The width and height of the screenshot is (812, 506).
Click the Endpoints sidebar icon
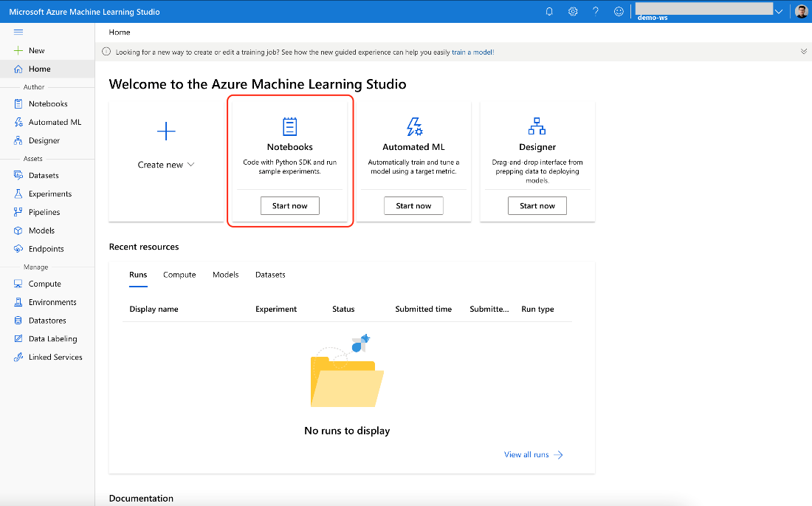coord(18,249)
